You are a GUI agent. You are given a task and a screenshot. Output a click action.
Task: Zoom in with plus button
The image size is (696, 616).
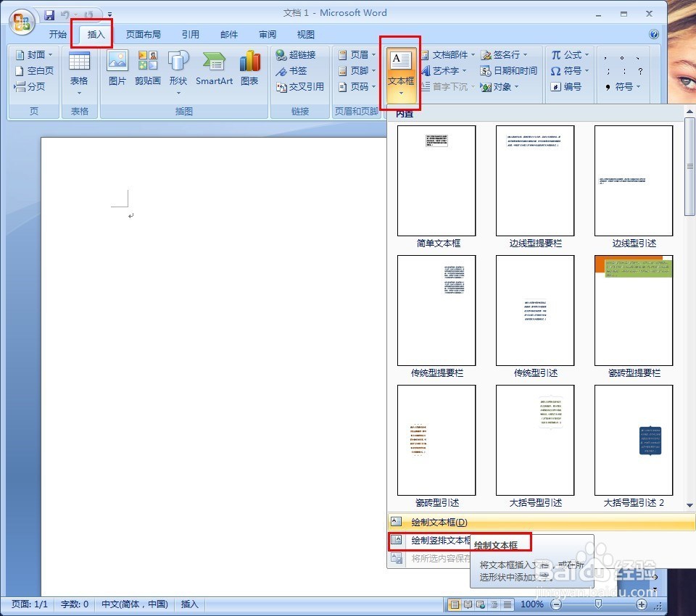coord(642,604)
